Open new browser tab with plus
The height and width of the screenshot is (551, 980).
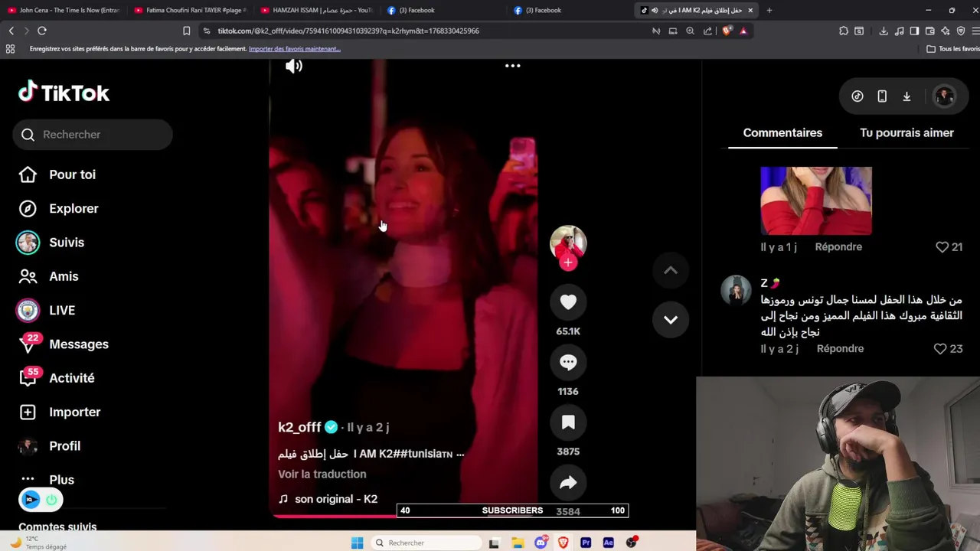(769, 10)
